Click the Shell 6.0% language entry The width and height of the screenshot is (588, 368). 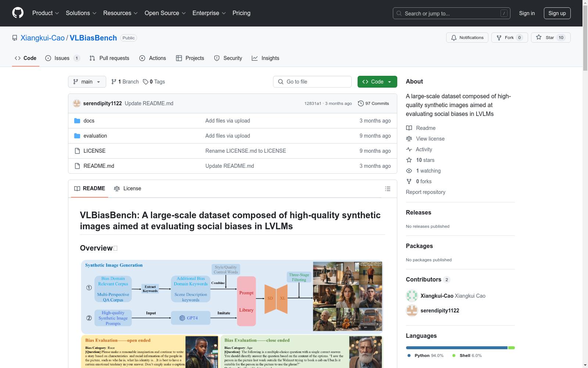[x=467, y=355]
